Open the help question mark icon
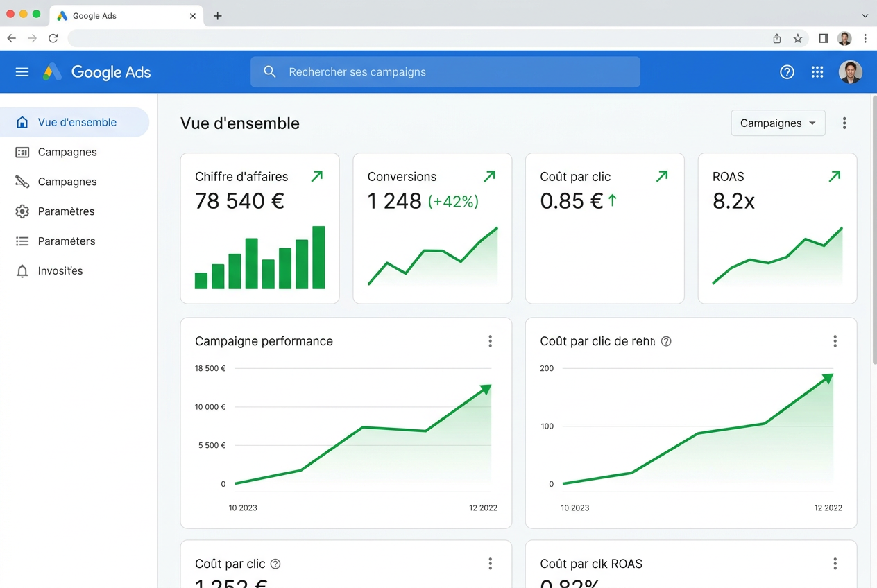Viewport: 877px width, 588px height. tap(787, 72)
